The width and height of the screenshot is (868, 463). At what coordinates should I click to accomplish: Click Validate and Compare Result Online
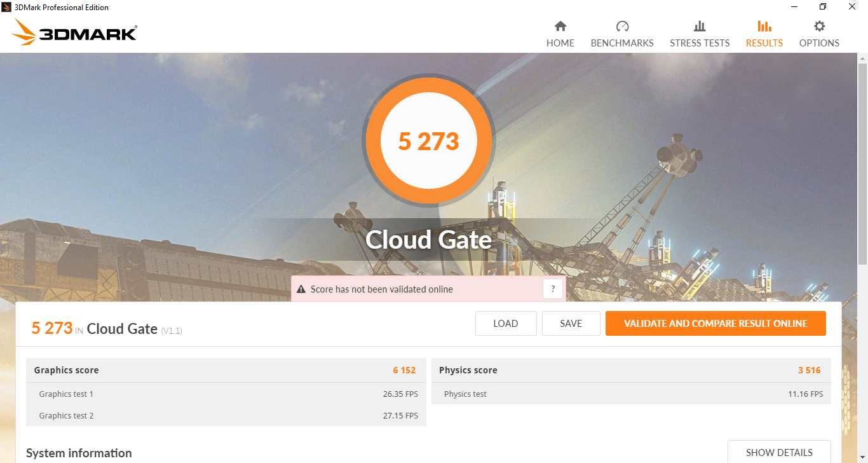(x=715, y=323)
